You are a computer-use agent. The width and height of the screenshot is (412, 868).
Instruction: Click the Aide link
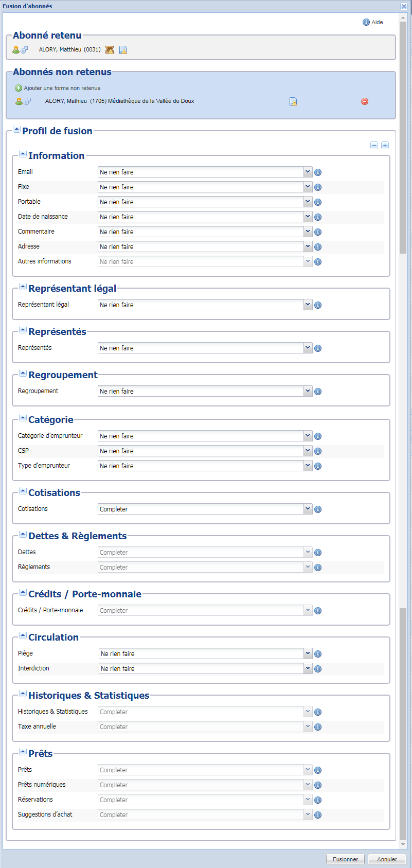click(x=377, y=22)
